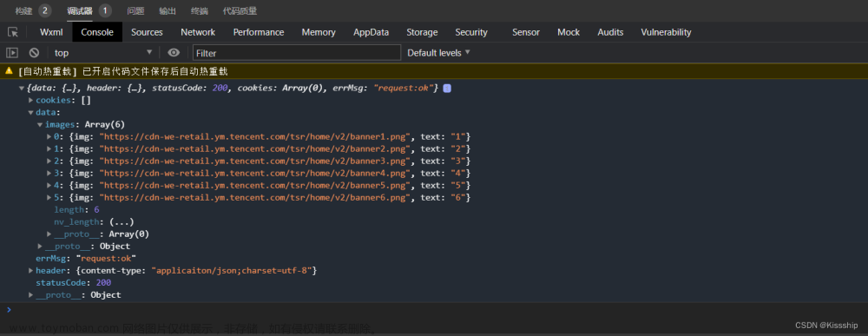Expand the __proto__: Array(0) node
This screenshot has height=336, width=868.
tap(49, 234)
